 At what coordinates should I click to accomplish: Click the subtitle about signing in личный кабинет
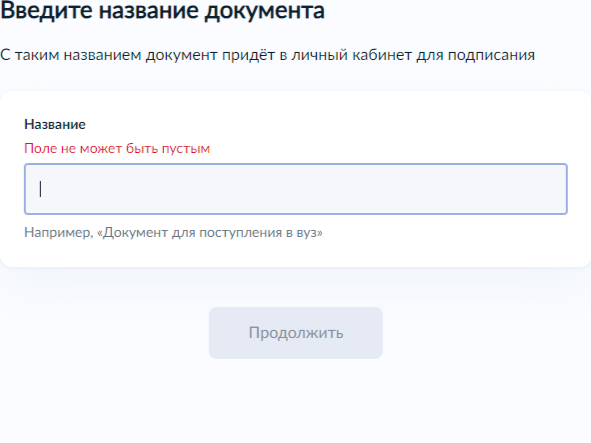pos(267,55)
